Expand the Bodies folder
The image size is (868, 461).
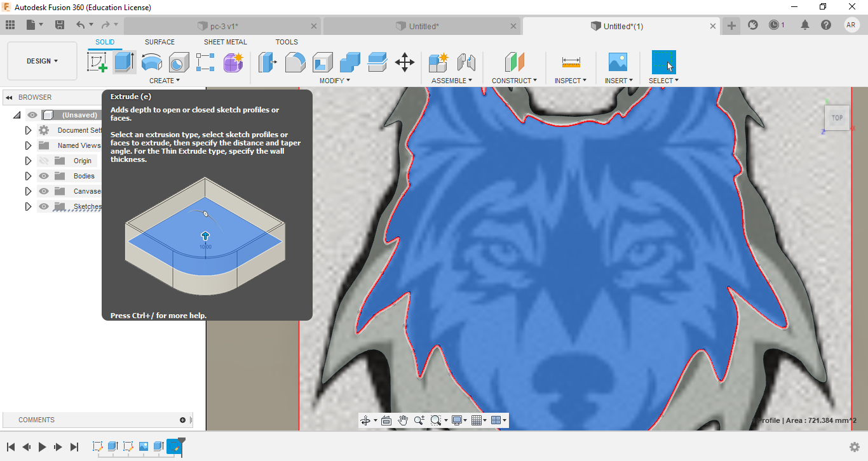[28, 176]
